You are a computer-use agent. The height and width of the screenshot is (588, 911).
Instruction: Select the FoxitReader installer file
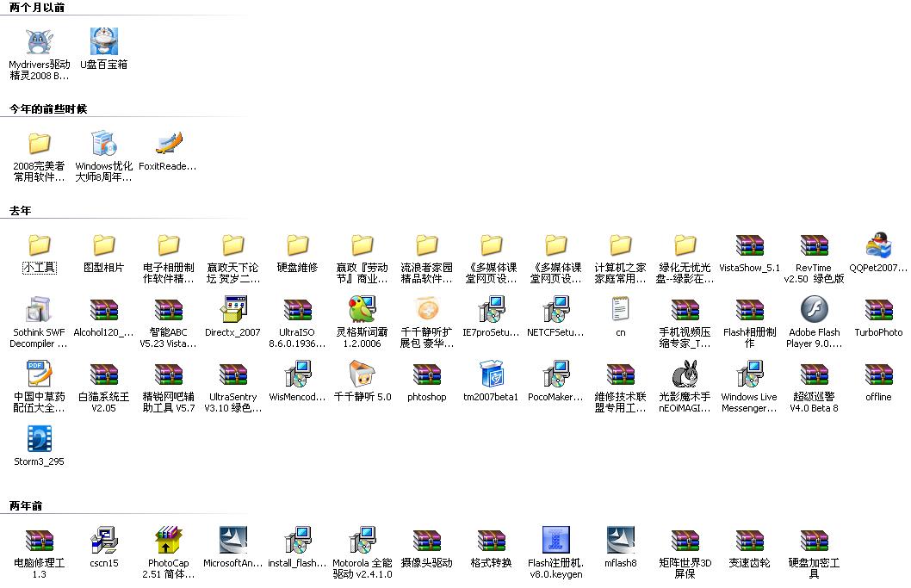(169, 144)
